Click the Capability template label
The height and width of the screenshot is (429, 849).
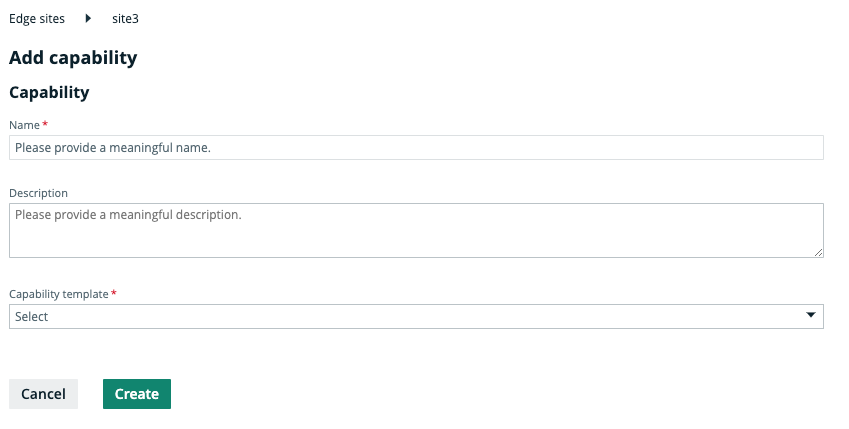click(x=58, y=294)
